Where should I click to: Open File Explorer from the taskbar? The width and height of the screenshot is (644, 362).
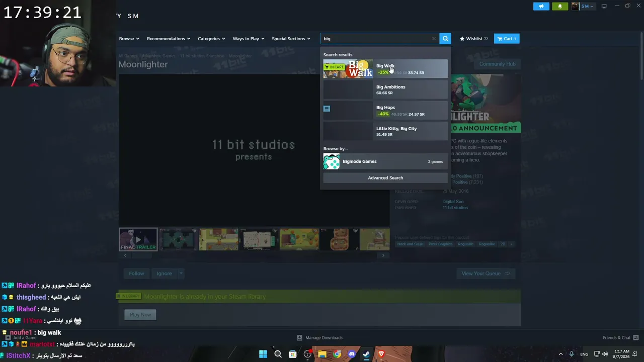(x=322, y=354)
